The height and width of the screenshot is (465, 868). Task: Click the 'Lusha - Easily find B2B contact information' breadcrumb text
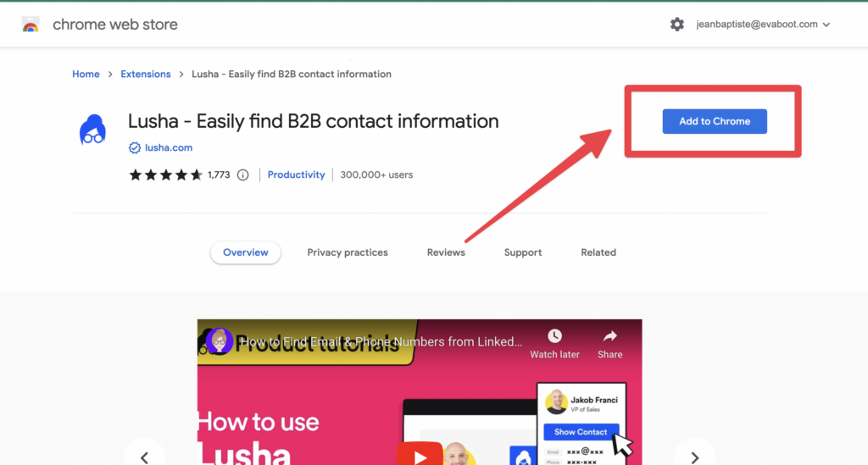pos(292,74)
